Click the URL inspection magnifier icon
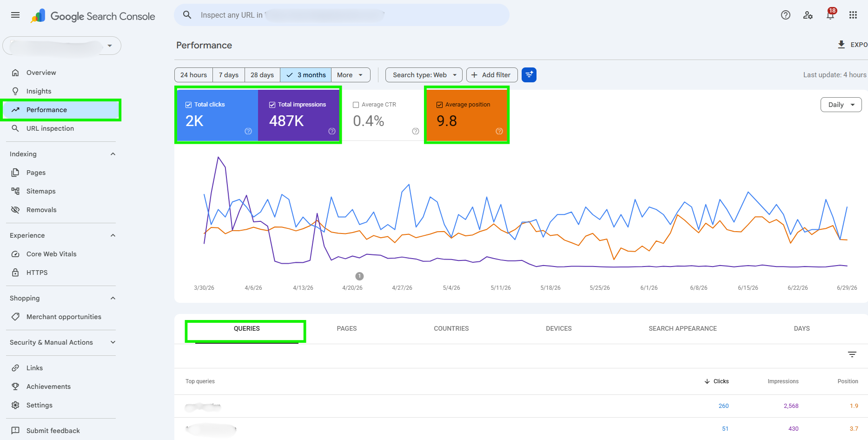 15,128
